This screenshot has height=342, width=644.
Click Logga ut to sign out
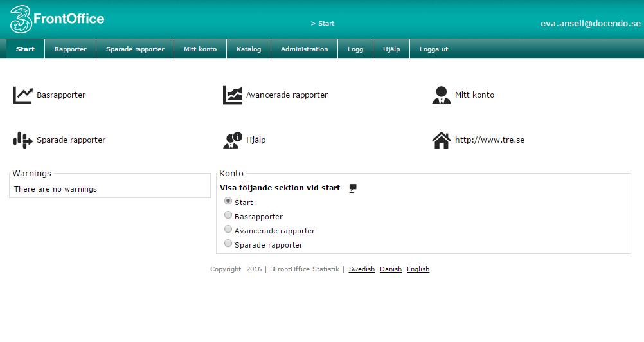pos(434,49)
